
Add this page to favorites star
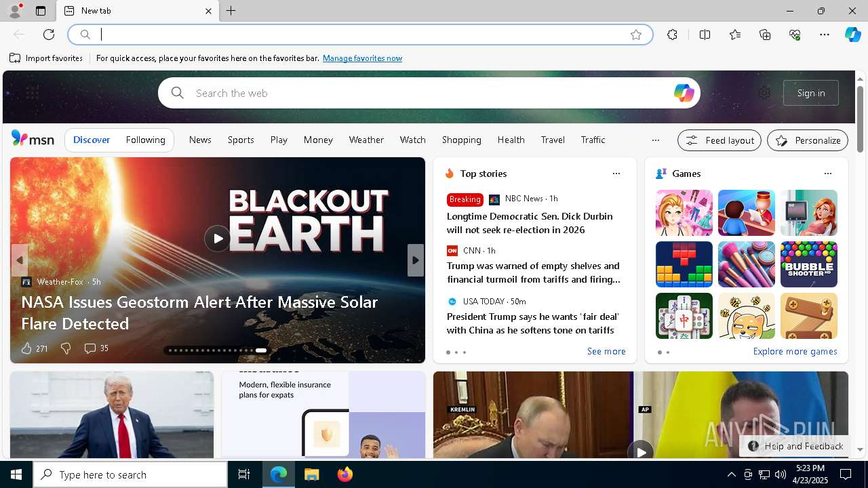636,35
